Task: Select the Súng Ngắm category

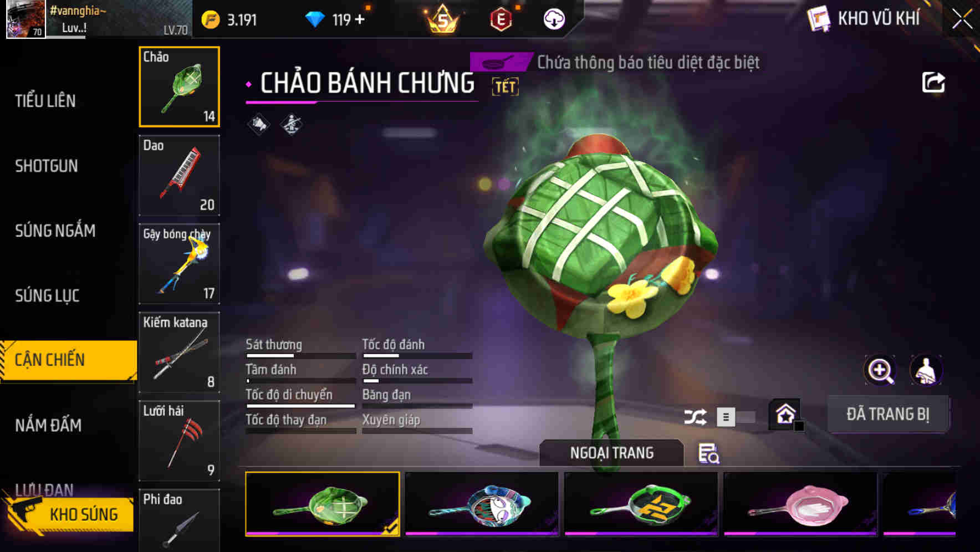Action: (x=55, y=231)
